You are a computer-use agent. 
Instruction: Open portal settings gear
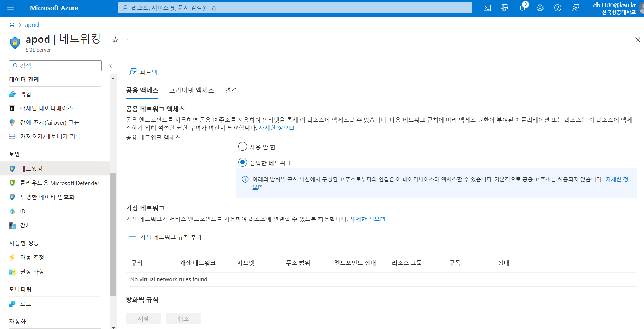540,8
